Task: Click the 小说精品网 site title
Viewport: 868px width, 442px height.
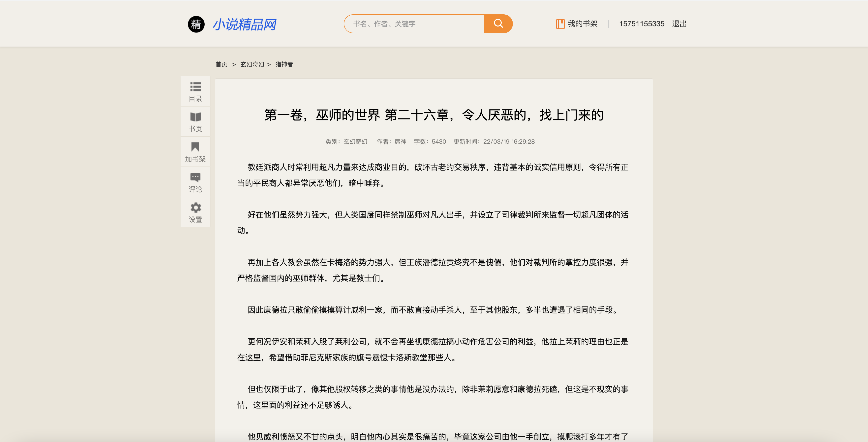Action: tap(245, 25)
